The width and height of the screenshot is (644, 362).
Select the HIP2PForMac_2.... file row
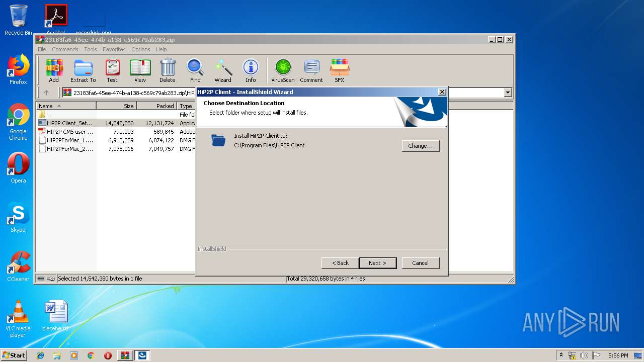coord(116,149)
